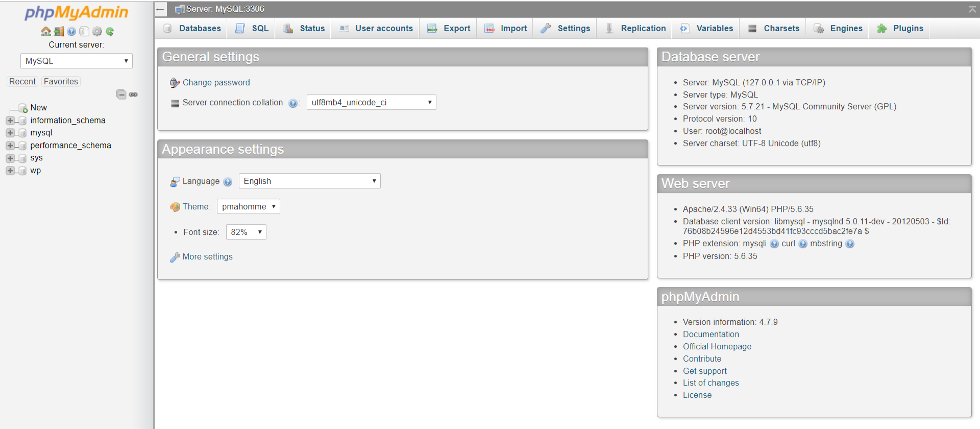
Task: Open the Current server MySQL dropdown
Action: pyautogui.click(x=77, y=61)
